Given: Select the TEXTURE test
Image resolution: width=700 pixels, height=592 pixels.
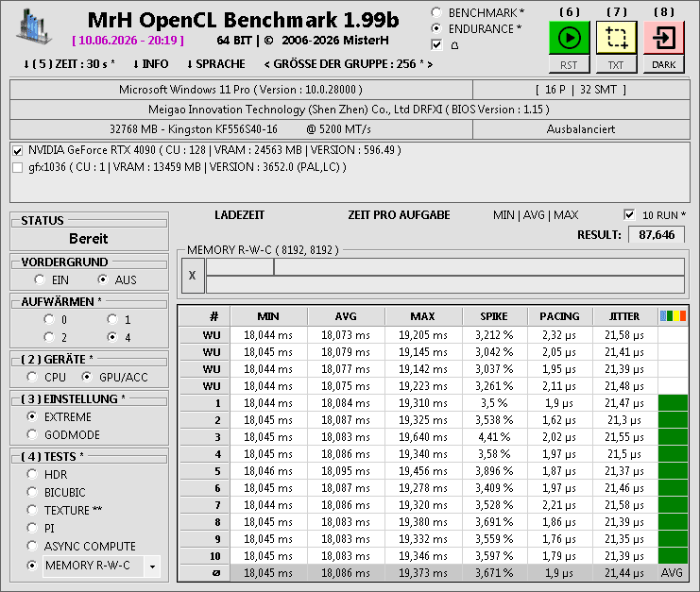Looking at the screenshot, I should (32, 510).
